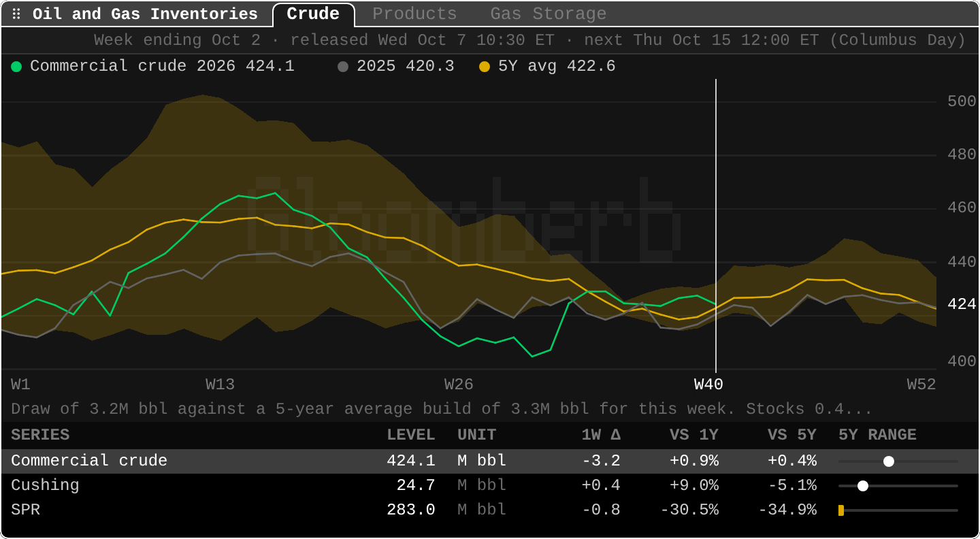The width and height of the screenshot is (980, 539).
Task: Click the UNIT column header
Action: click(x=476, y=436)
